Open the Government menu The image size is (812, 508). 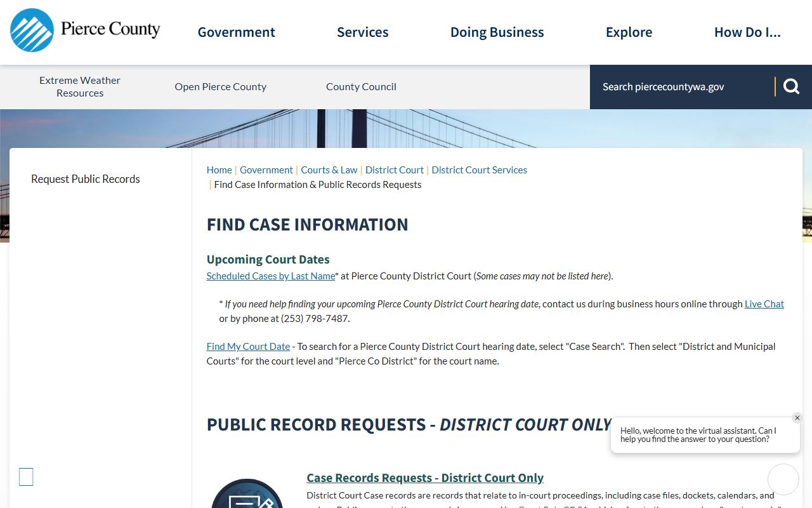pyautogui.click(x=236, y=32)
